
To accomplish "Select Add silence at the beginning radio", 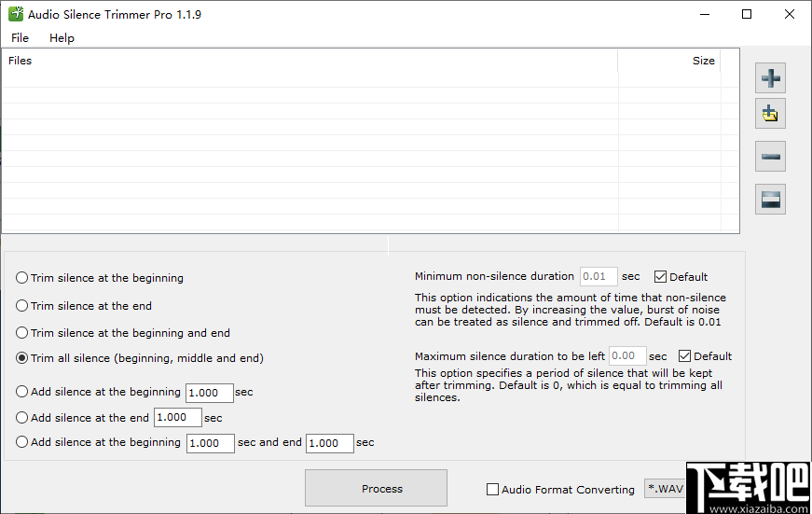I will coord(21,392).
